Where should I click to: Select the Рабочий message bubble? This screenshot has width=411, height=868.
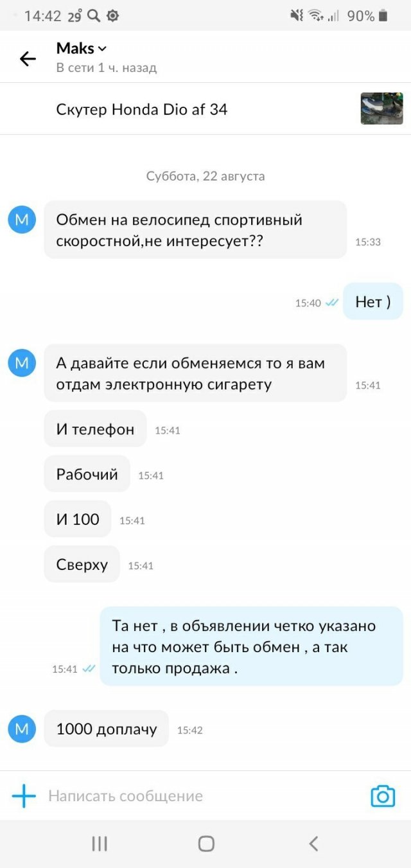[87, 474]
